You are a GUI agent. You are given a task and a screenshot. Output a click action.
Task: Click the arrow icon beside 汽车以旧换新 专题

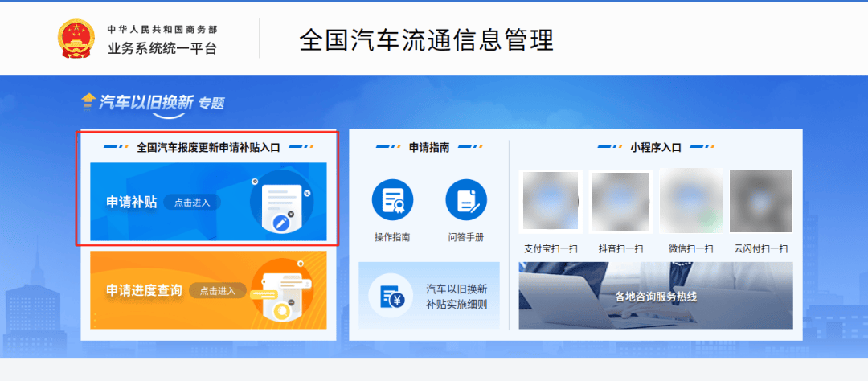(x=88, y=100)
